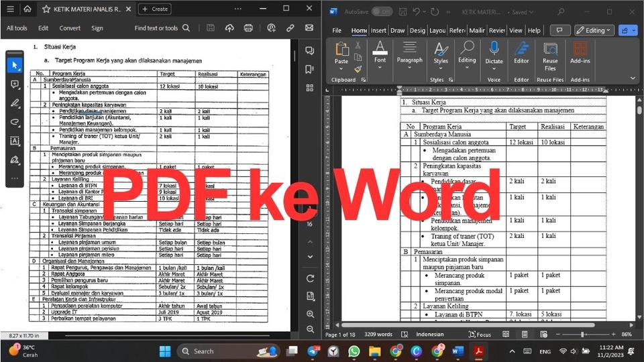The height and width of the screenshot is (362, 644).
Task: Collapse the Word ribbon chevron
Action: pyautogui.click(x=633, y=78)
